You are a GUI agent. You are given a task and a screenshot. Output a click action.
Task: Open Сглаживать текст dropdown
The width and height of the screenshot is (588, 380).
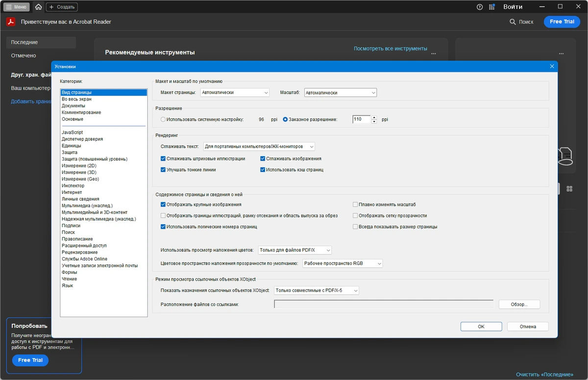pyautogui.click(x=259, y=146)
